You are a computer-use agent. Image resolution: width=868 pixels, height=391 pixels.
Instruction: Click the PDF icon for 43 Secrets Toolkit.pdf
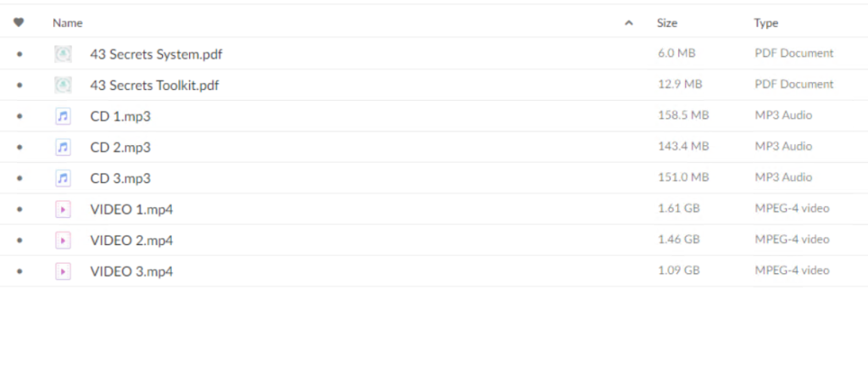(x=63, y=85)
